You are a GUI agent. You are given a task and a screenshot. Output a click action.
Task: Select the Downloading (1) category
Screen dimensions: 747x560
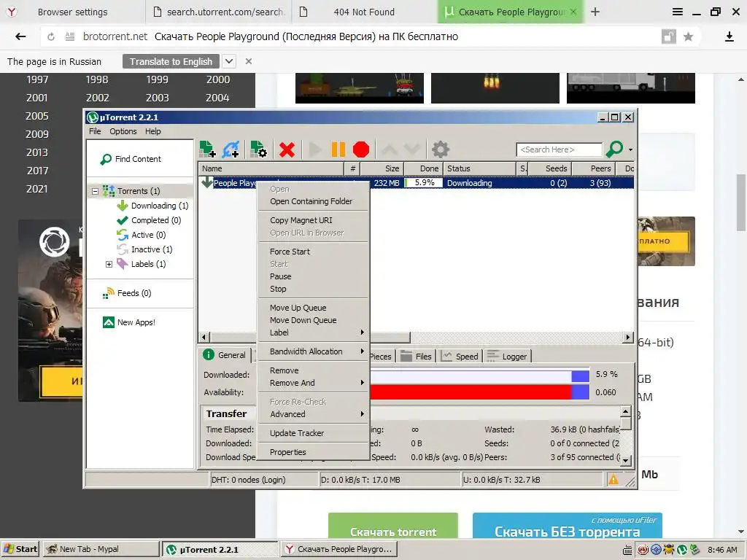coord(153,206)
